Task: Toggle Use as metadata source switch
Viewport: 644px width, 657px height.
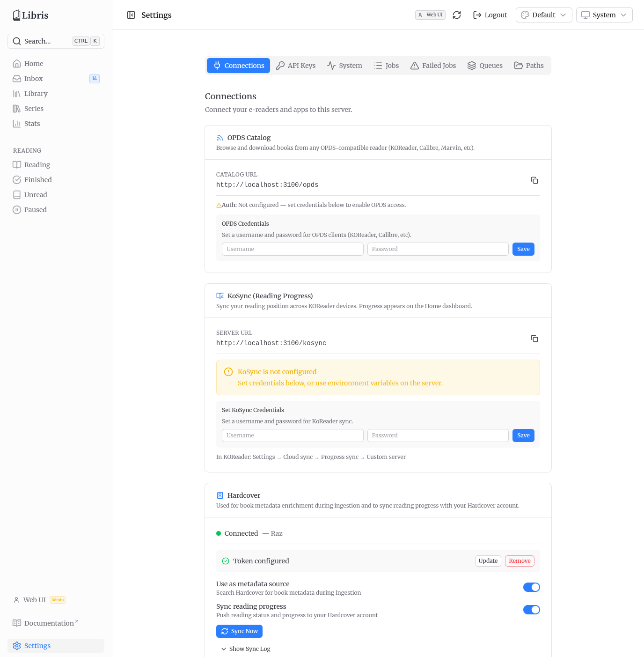Action: coord(531,587)
